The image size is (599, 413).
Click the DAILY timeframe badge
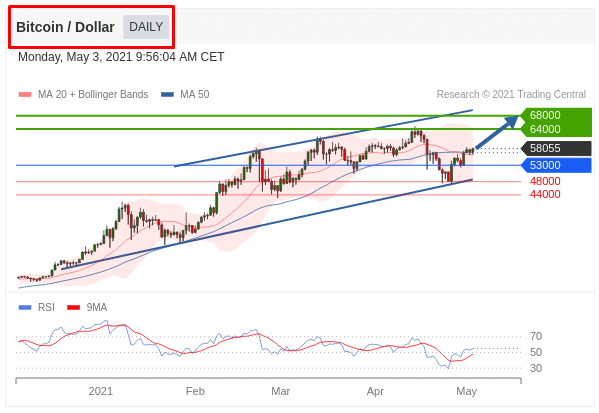[x=146, y=27]
